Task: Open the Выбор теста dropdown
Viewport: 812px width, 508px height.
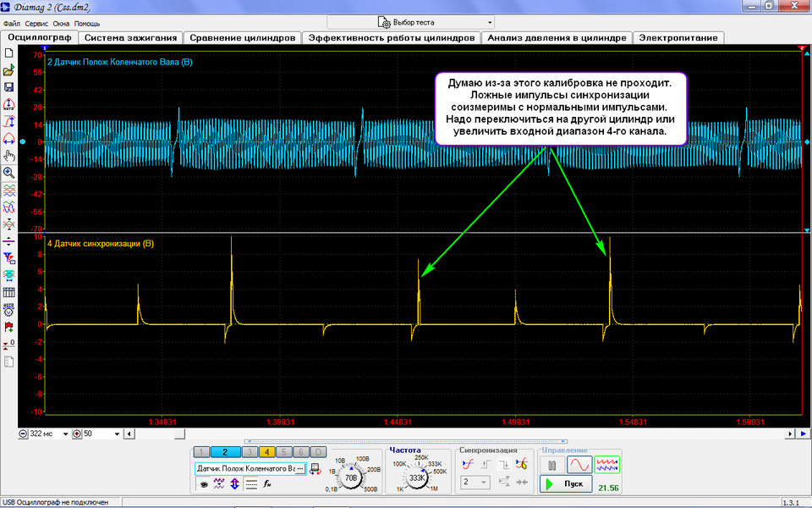Action: click(x=411, y=22)
